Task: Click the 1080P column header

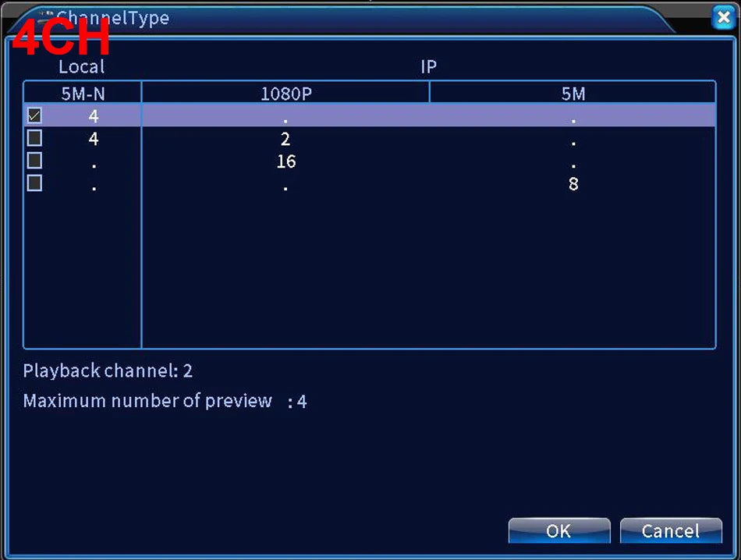Action: point(285,94)
